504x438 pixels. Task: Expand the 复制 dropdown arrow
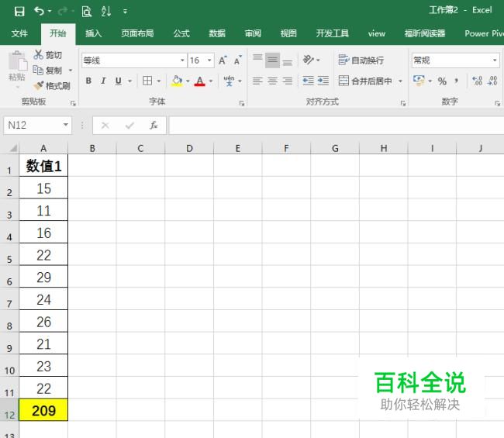pyautogui.click(x=71, y=71)
